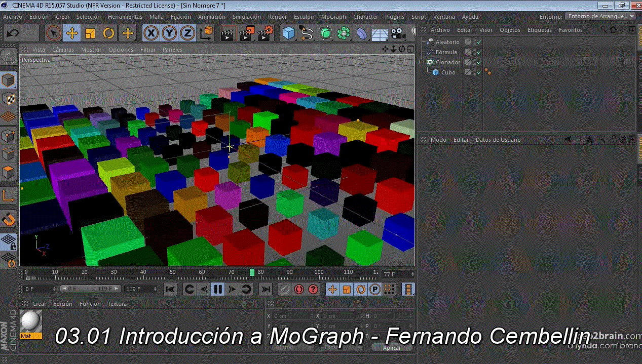Image resolution: width=642 pixels, height=364 pixels.
Task: Click the Cubo layer color square
Action: click(468, 72)
